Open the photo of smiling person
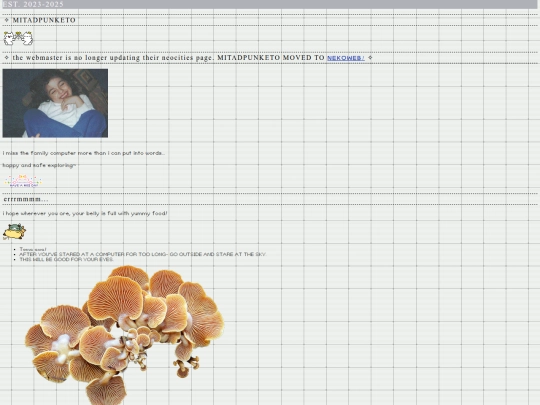Screen dimensions: 540x405 tap(55, 103)
